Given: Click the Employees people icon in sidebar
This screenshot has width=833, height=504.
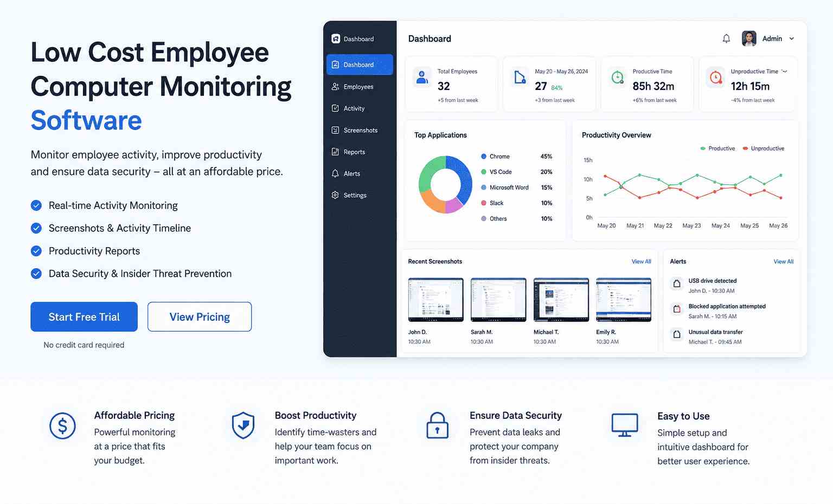Looking at the screenshot, I should pos(335,86).
